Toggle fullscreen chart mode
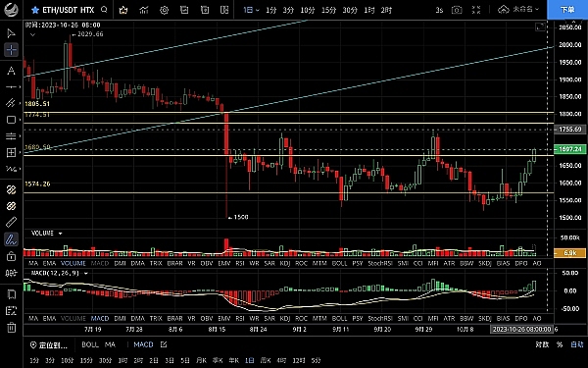Screen dimensions: 588x368 (476, 10)
